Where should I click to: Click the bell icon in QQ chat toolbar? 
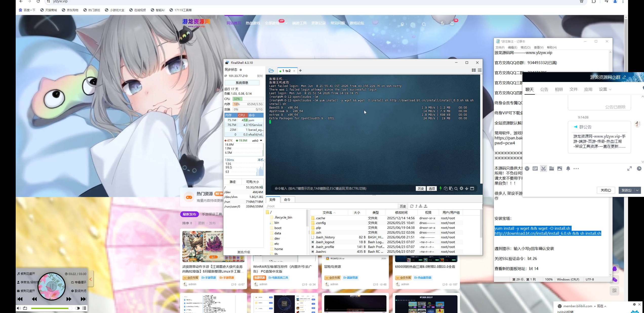(x=568, y=169)
